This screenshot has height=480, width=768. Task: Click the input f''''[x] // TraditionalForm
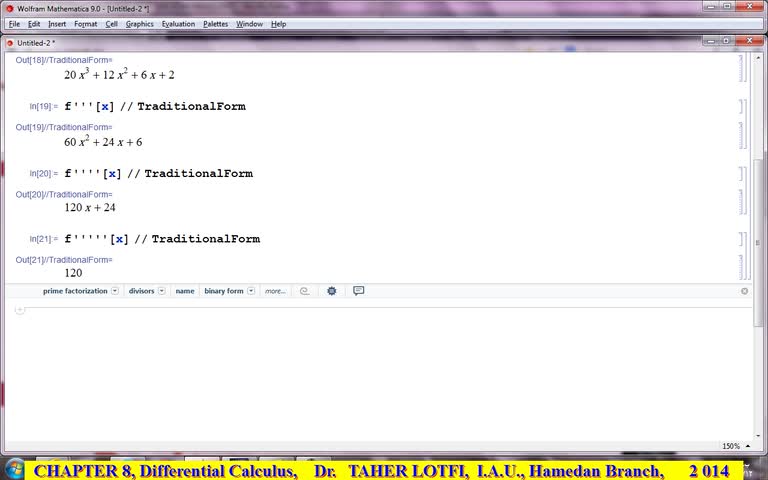159,173
